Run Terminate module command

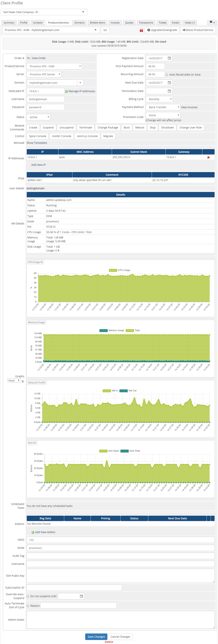tap(86, 128)
